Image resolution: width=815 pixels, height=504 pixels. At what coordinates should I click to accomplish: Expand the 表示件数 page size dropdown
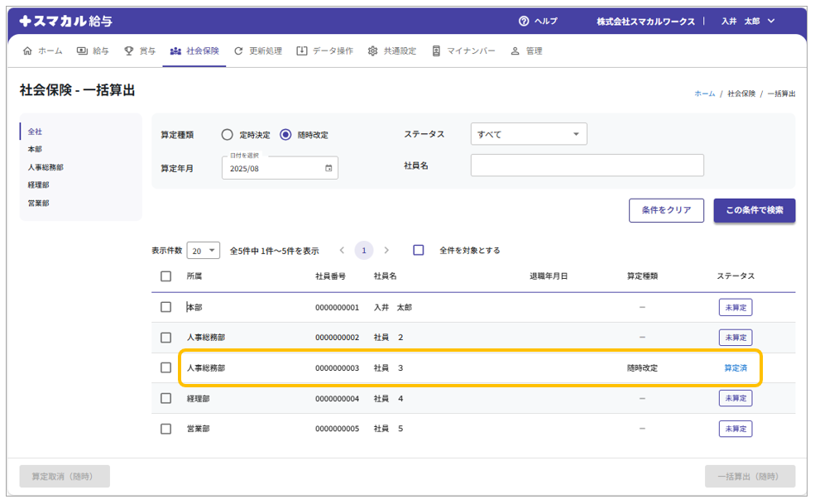(204, 250)
